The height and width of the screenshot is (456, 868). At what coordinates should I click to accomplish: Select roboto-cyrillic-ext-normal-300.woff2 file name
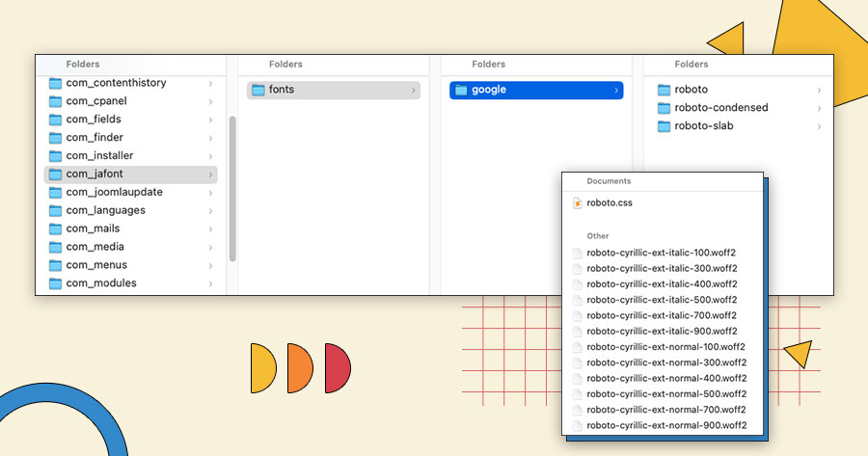667,362
